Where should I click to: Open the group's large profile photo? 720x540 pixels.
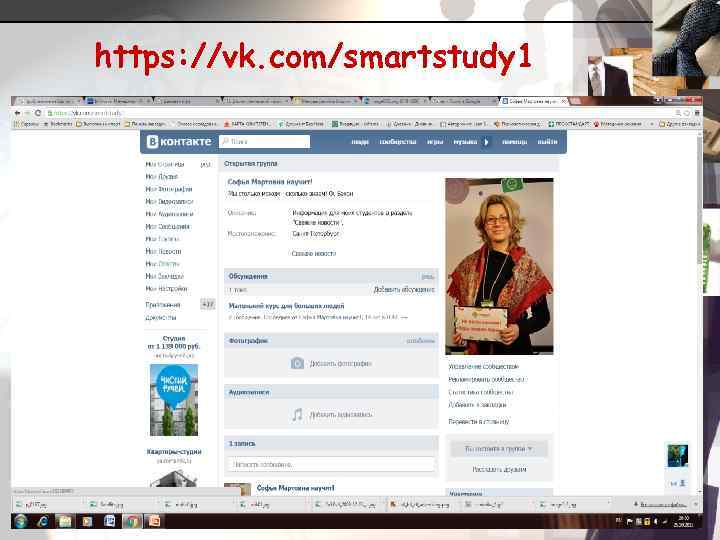[499, 266]
